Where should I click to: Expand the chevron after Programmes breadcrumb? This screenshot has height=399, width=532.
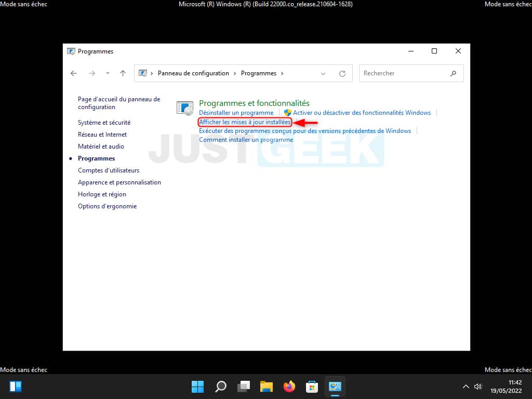tap(282, 73)
